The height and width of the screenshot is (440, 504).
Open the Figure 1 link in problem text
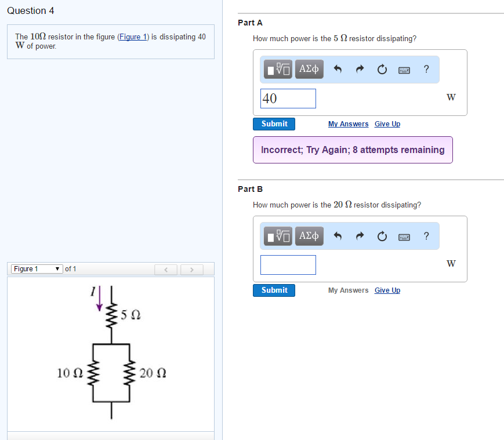[133, 37]
